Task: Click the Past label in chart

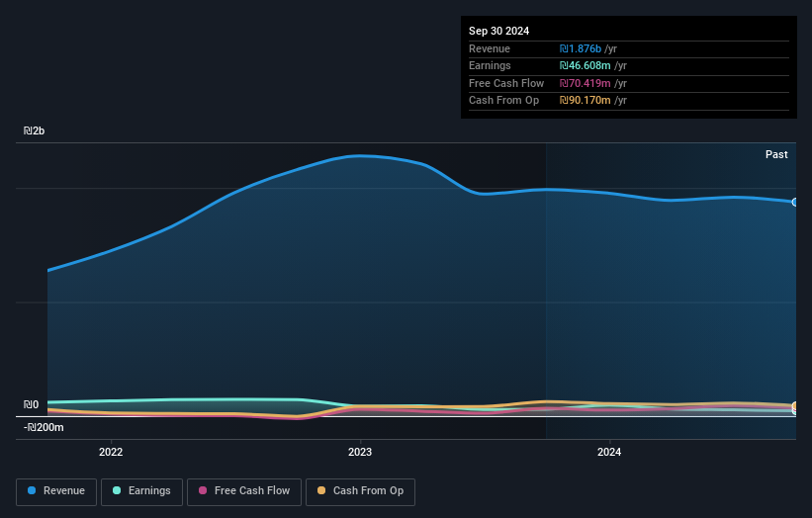Action: point(776,154)
